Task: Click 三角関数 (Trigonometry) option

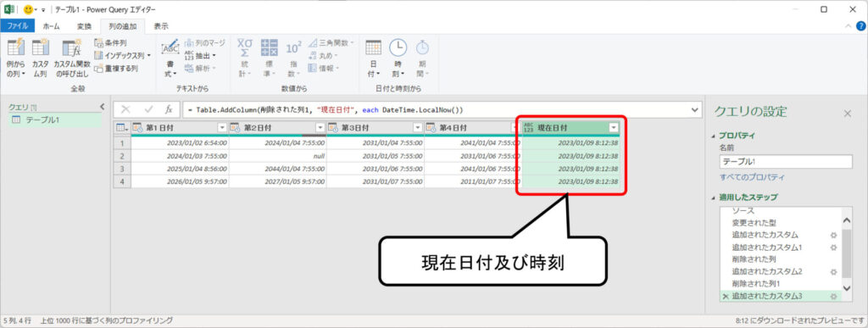Action: pyautogui.click(x=331, y=42)
